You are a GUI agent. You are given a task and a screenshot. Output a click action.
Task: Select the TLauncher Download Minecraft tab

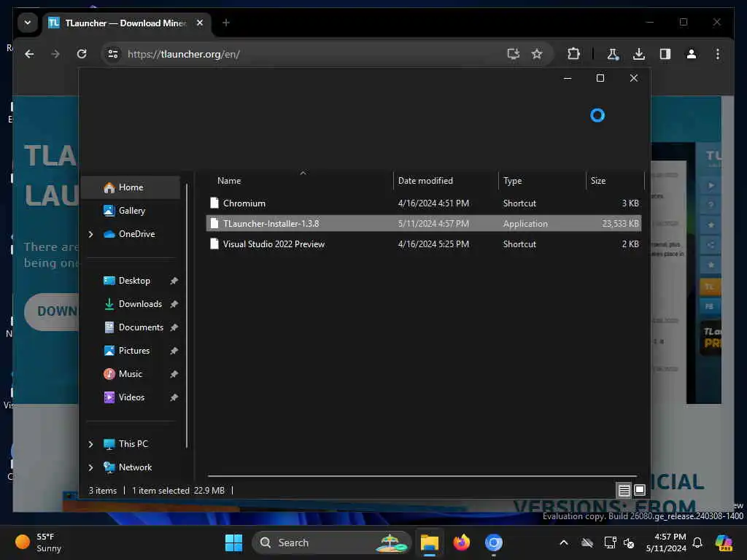[x=127, y=23]
